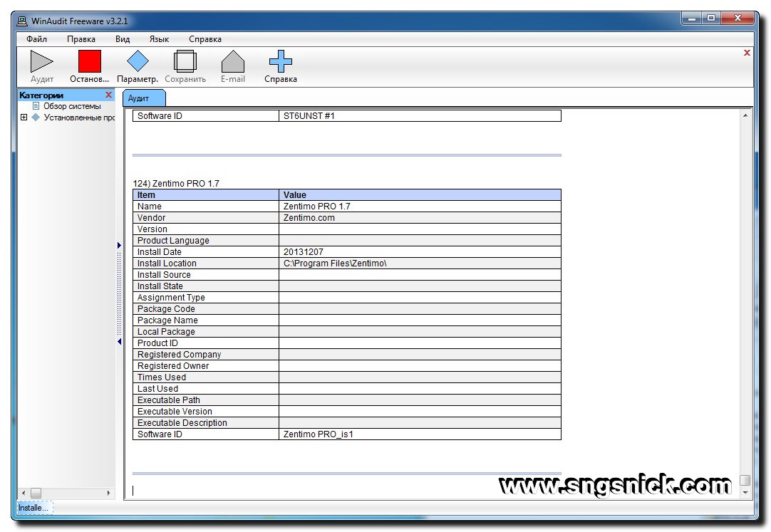The width and height of the screenshot is (771, 532).
Task: Click the report's vertical scrollbar down arrow
Action: [745, 492]
